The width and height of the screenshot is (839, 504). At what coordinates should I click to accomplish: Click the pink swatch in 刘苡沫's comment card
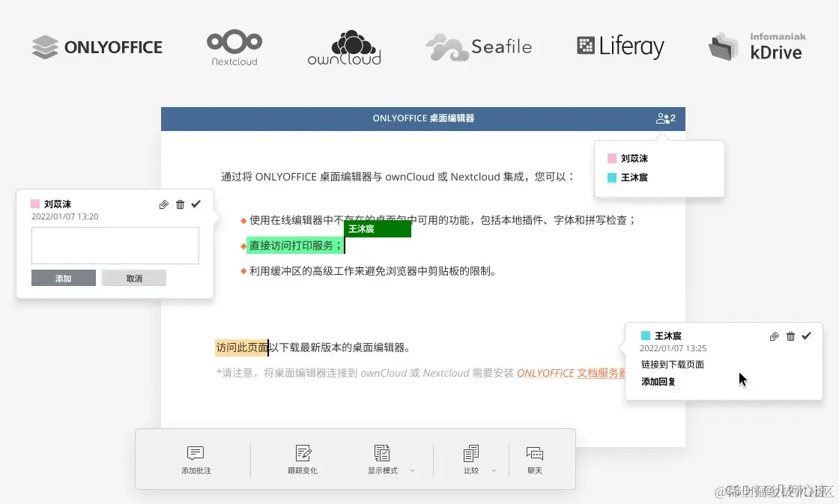35,204
